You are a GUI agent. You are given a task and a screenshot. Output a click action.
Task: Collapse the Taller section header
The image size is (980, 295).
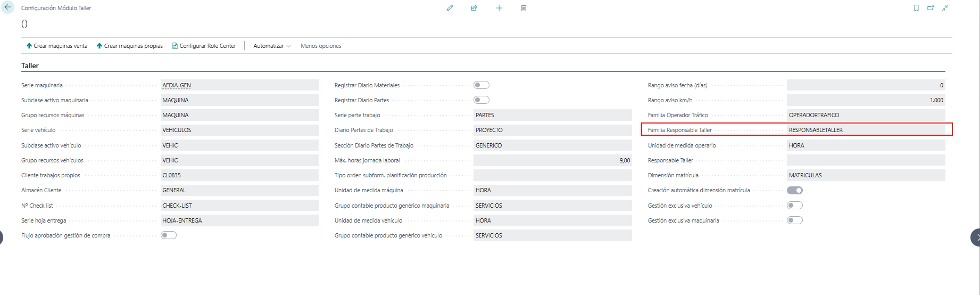pyautogui.click(x=30, y=65)
